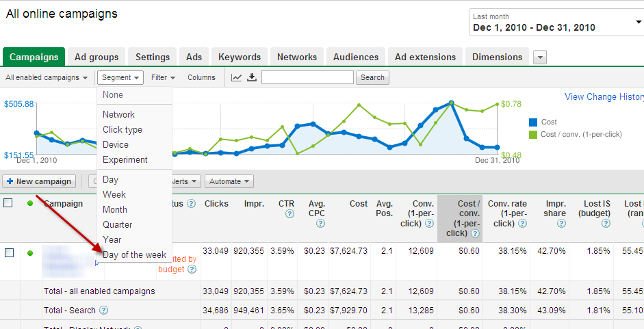This screenshot has width=644, height=329.
Task: Open All enabled campaigns dropdown
Action: [x=47, y=77]
